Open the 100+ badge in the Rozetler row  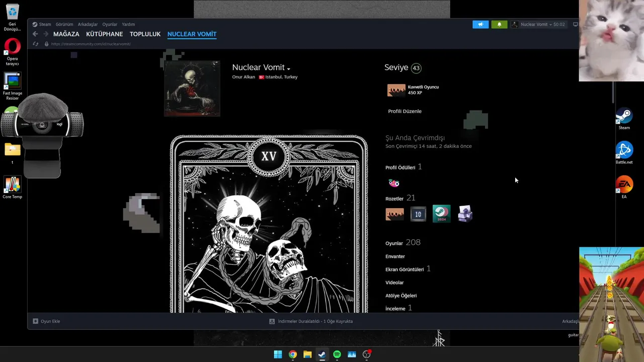tap(394, 214)
